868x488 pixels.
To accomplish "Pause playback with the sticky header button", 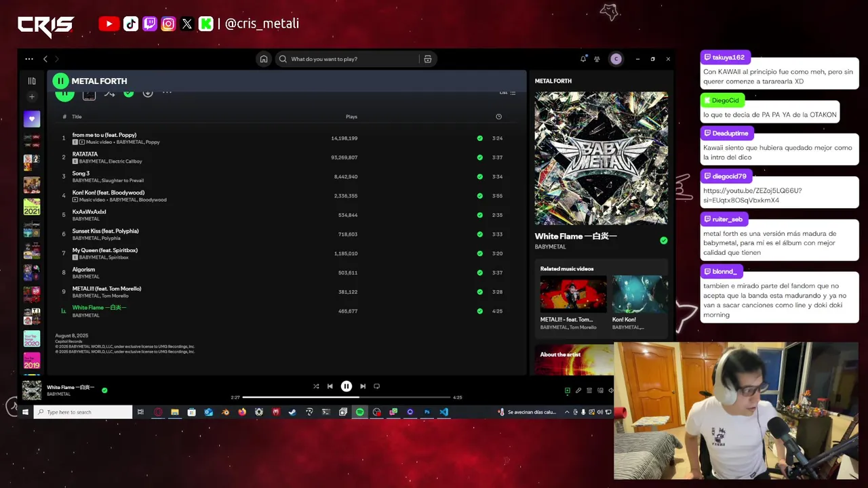I will [x=60, y=81].
